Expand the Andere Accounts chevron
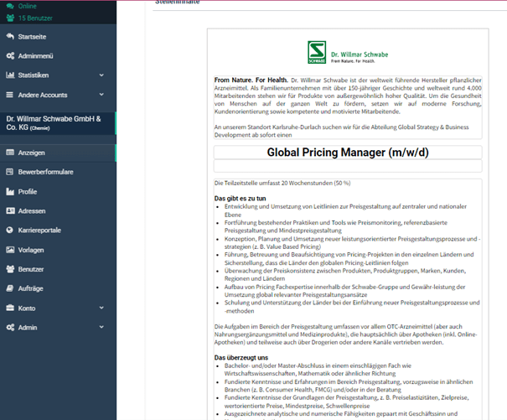This screenshot has width=507, height=420. [x=101, y=96]
